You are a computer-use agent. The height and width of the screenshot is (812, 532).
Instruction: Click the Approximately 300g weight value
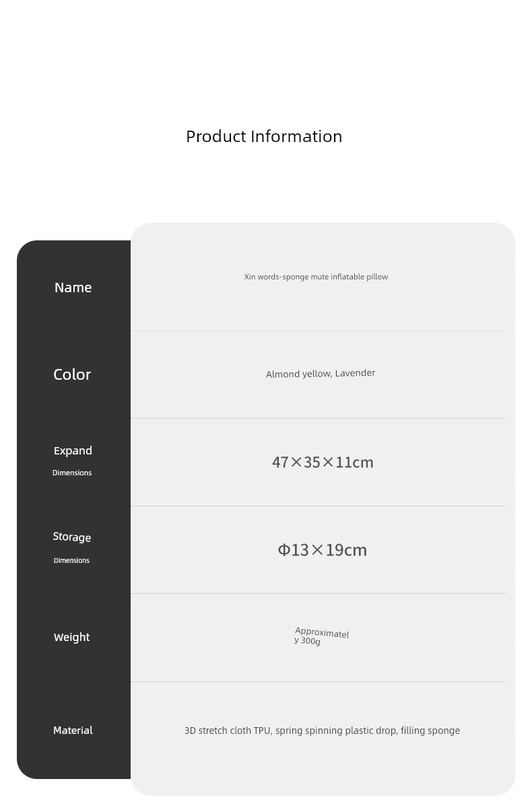(321, 636)
